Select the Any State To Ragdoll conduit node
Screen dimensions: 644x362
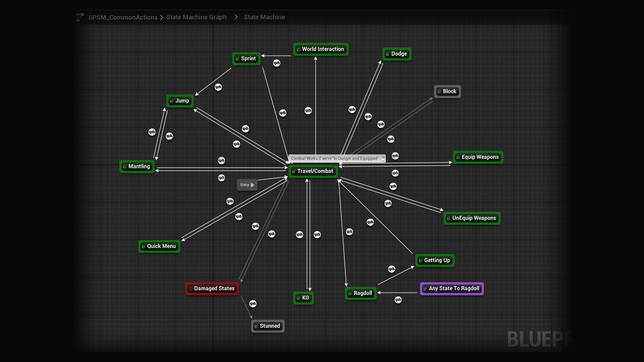click(x=451, y=289)
